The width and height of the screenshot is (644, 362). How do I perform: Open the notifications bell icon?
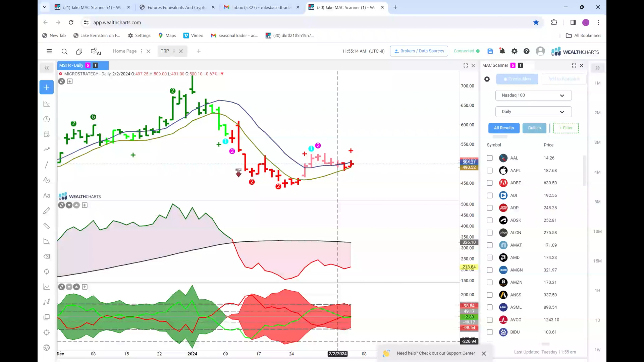[x=502, y=51]
